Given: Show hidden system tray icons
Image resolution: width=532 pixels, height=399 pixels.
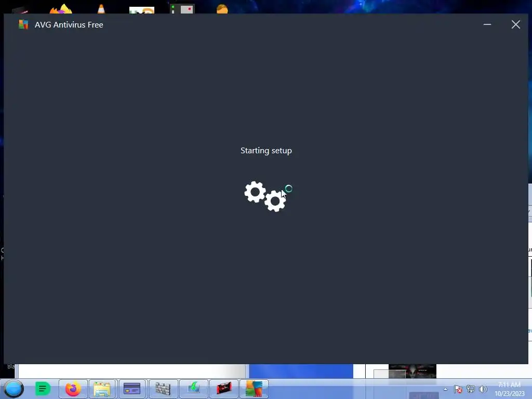Looking at the screenshot, I should coord(445,389).
